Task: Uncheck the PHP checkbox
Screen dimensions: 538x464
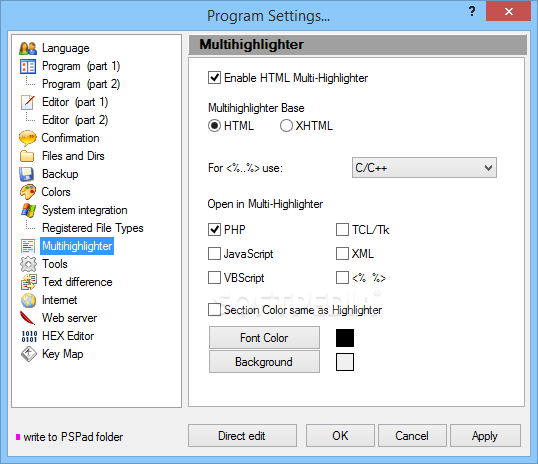Action: (x=214, y=230)
